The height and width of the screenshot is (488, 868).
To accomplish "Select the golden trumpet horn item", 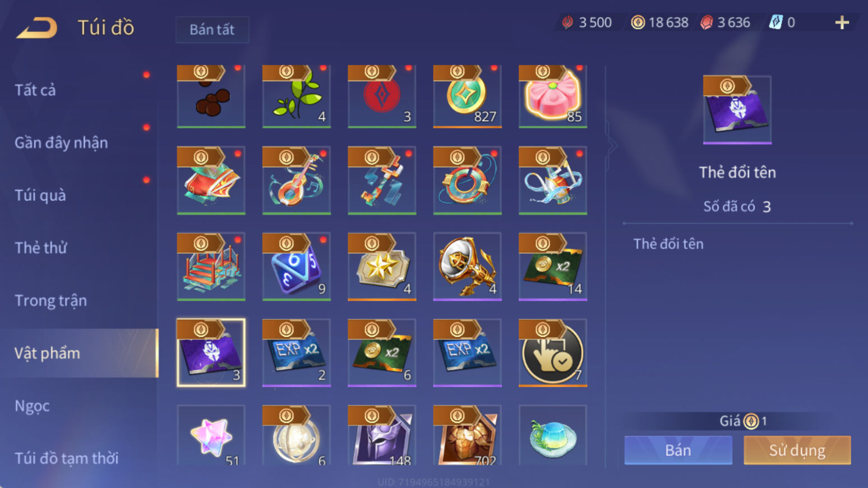I will (x=467, y=267).
